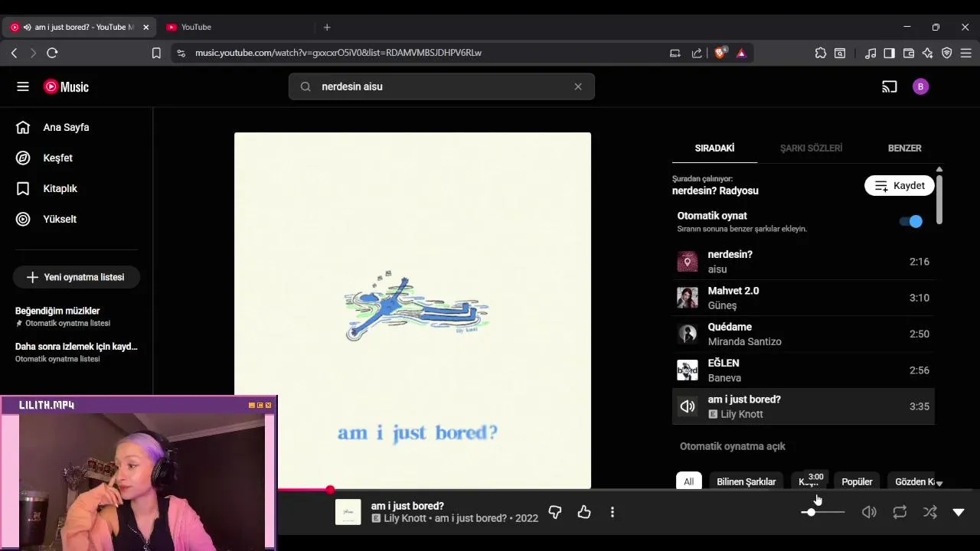The image size is (980, 551).
Task: Open the install app icon in address bar
Action: click(x=675, y=53)
